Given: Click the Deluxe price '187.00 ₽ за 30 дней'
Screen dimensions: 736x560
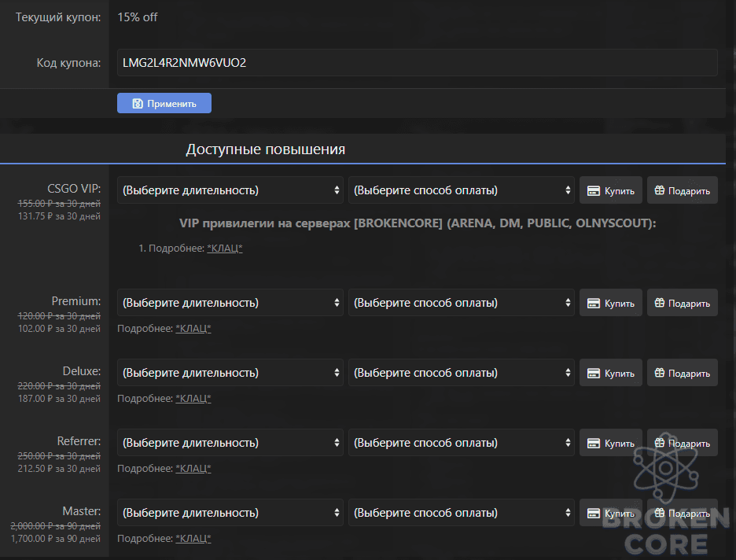Looking at the screenshot, I should (x=59, y=399).
